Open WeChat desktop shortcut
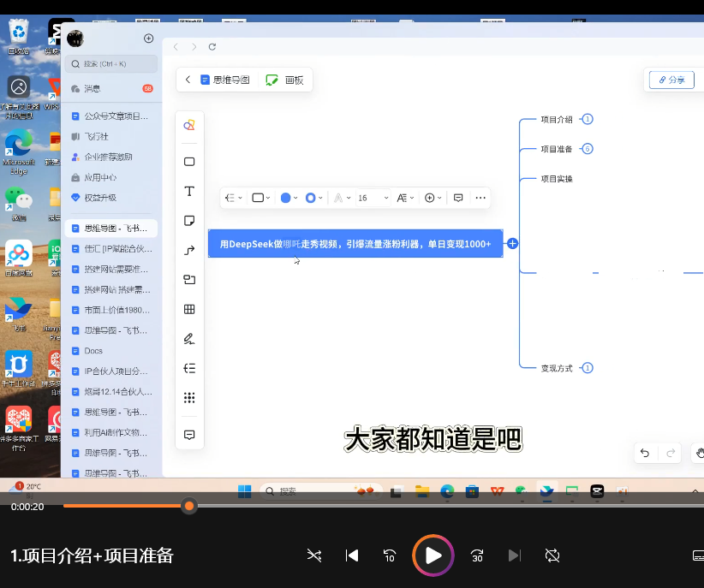 pos(18,205)
